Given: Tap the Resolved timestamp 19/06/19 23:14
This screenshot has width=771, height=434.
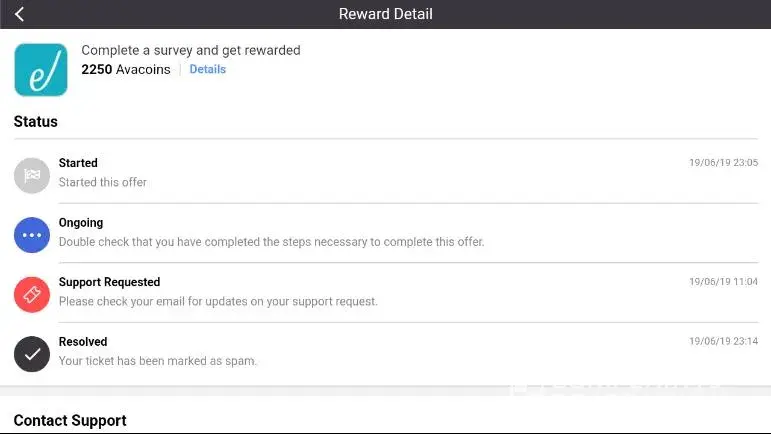Looking at the screenshot, I should coord(723,342).
